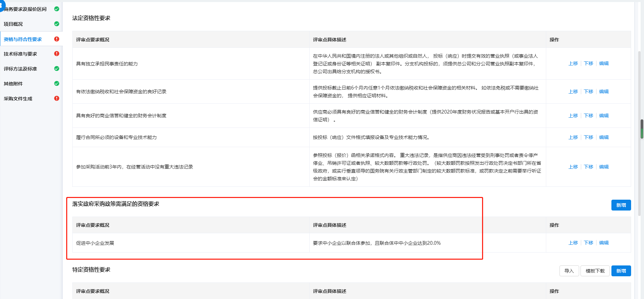Move up the 履行合同所必须的设备和专业技术能力 row
Viewport: 644px width, 299px height.
573,137
